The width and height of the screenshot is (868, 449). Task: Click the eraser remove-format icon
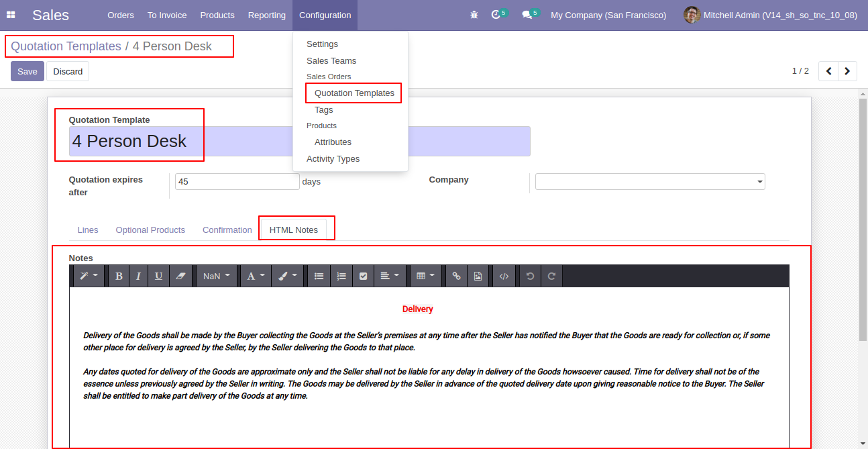pyautogui.click(x=180, y=276)
